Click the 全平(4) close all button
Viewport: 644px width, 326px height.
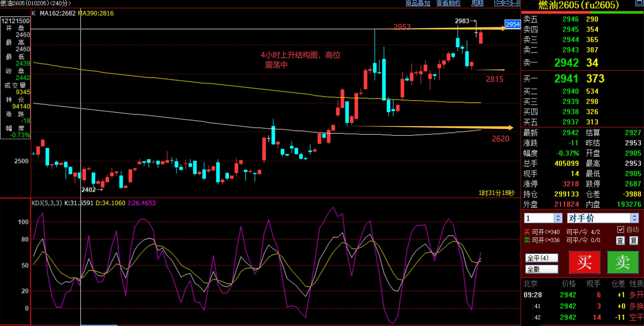542,258
